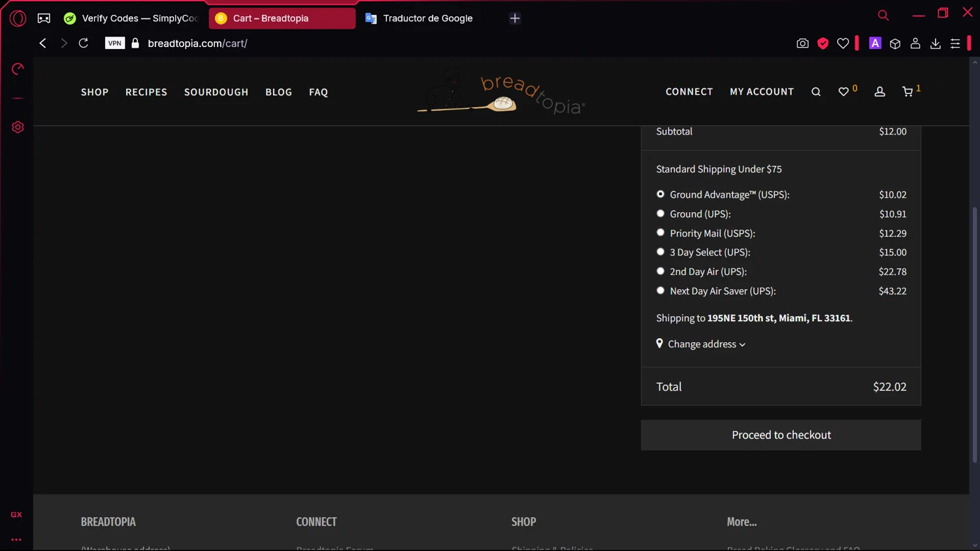Screen dimensions: 980x551
Task: Click the padlock site info icon
Action: click(135, 43)
